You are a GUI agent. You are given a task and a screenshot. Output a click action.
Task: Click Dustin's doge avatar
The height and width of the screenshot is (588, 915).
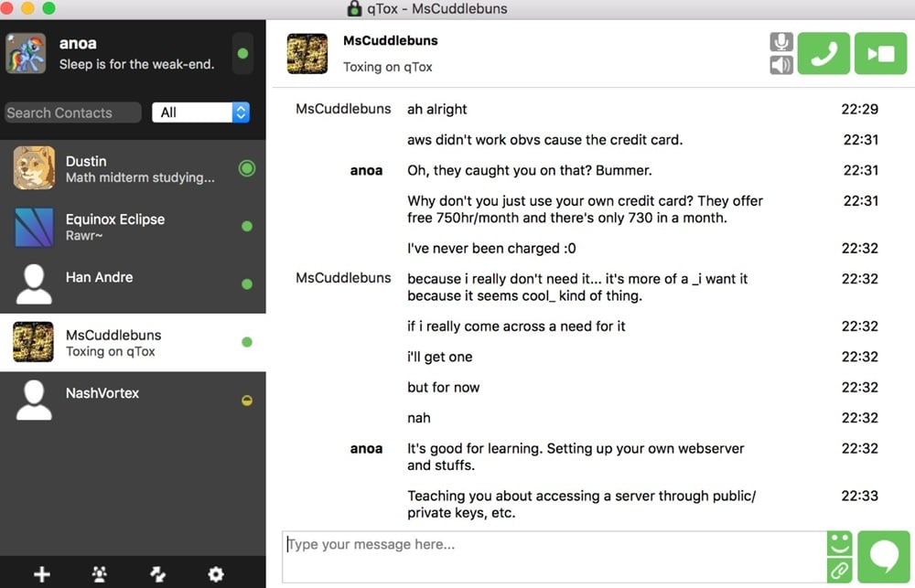coord(34,168)
